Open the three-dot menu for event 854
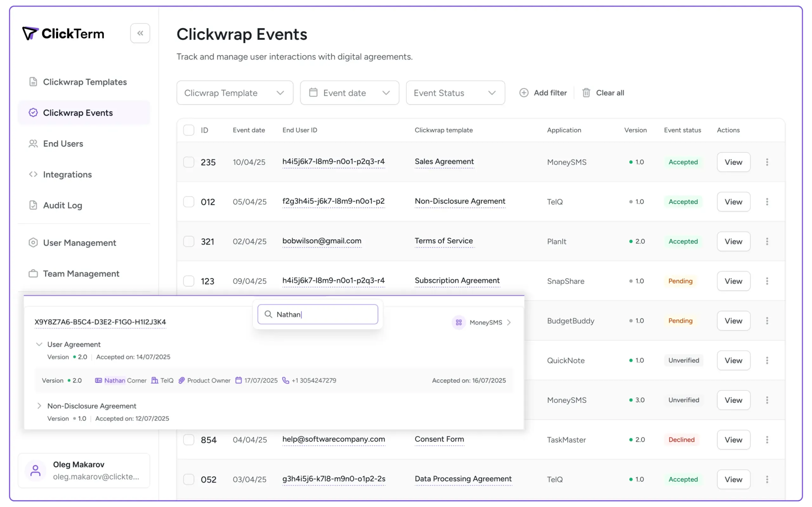 click(767, 440)
